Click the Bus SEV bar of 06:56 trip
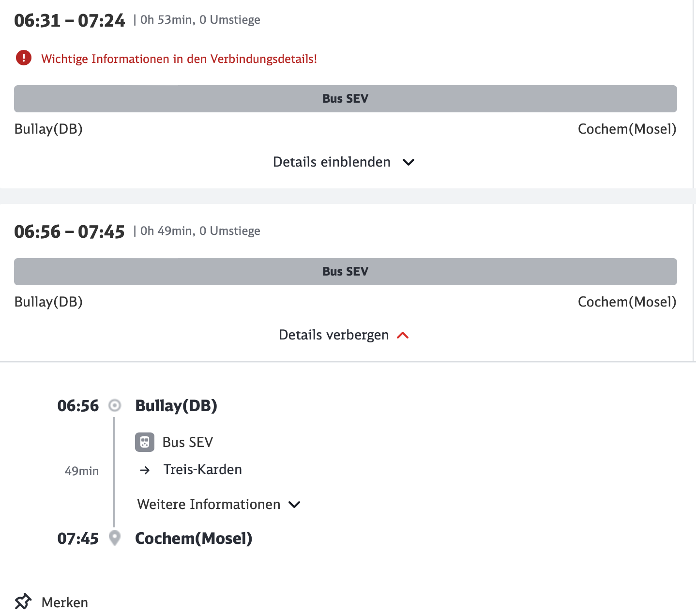The width and height of the screenshot is (696, 616). [x=346, y=272]
